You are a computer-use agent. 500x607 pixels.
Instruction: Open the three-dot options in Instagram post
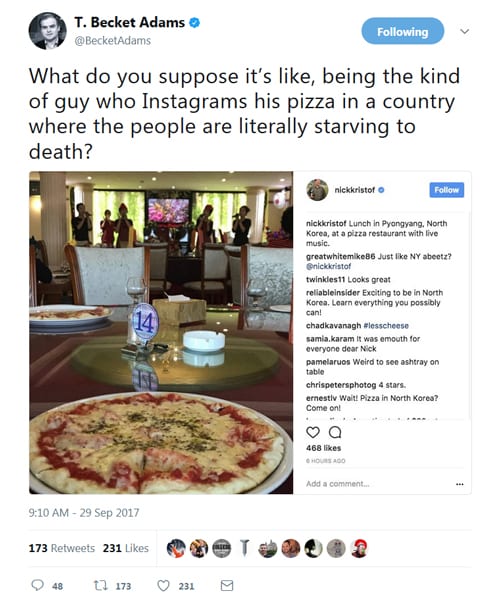tap(459, 484)
